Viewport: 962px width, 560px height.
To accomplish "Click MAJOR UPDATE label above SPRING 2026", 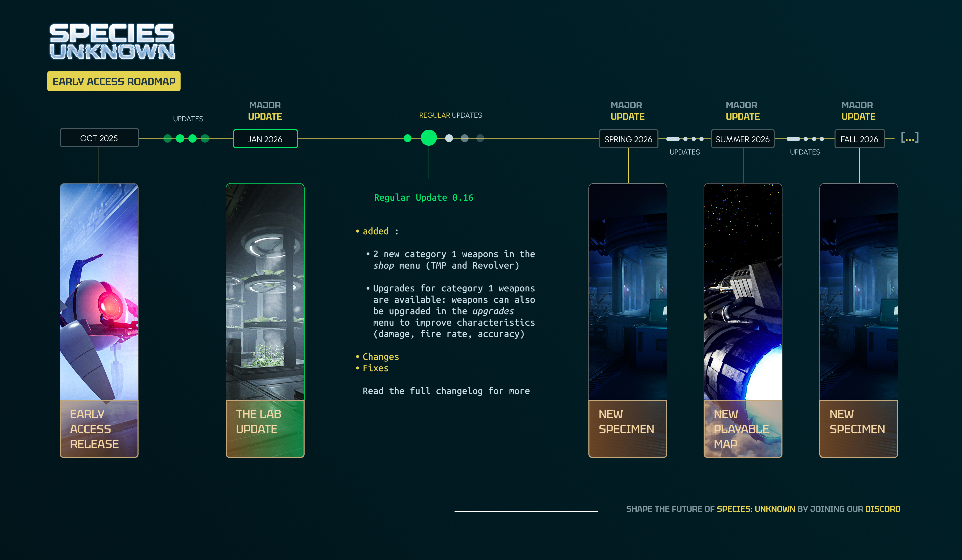I will [627, 111].
